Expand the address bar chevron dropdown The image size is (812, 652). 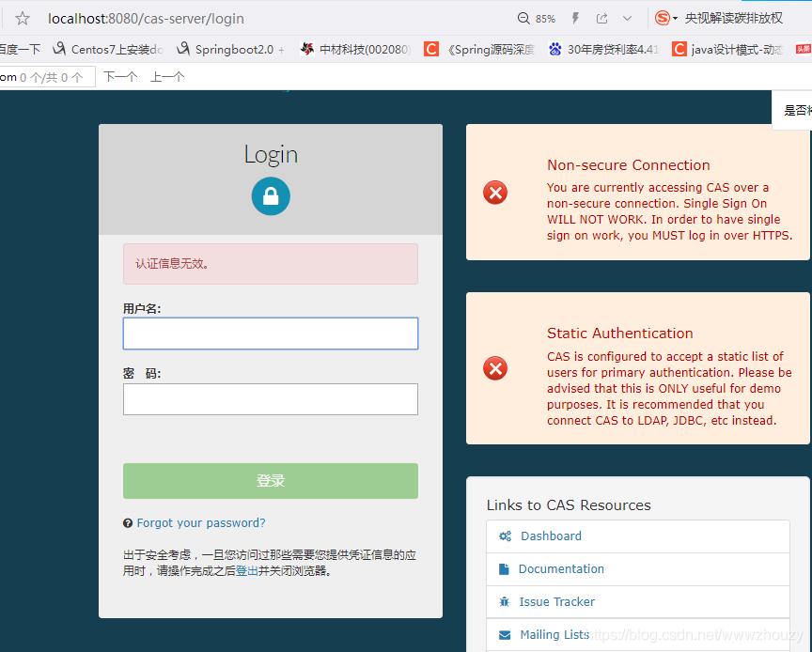tap(627, 19)
